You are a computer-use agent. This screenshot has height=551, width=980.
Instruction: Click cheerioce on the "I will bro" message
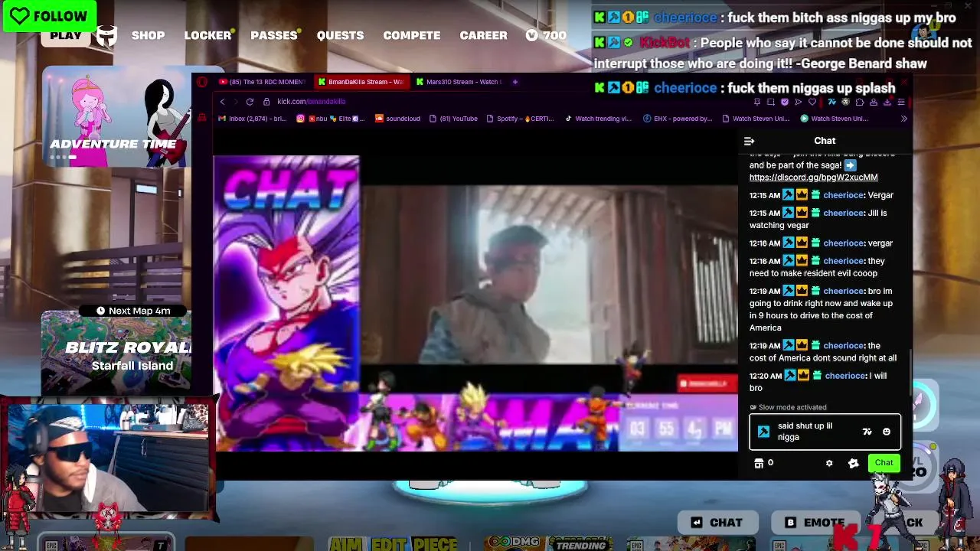click(845, 376)
